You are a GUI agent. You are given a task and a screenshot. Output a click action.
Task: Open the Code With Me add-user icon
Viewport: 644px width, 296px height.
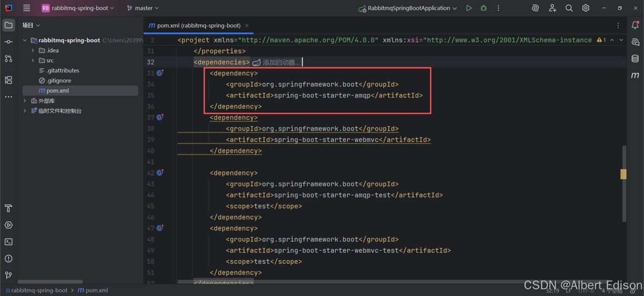pyautogui.click(x=552, y=8)
